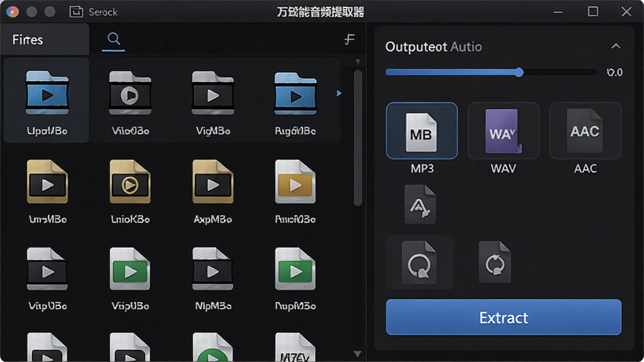644x362 pixels.
Task: Click the file list scrollbar thumb
Action: click(x=358, y=138)
